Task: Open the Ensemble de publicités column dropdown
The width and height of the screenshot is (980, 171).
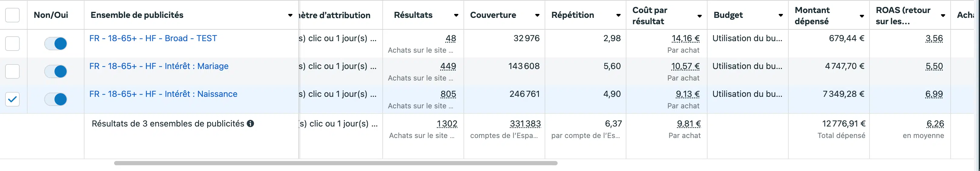Action: click(290, 15)
